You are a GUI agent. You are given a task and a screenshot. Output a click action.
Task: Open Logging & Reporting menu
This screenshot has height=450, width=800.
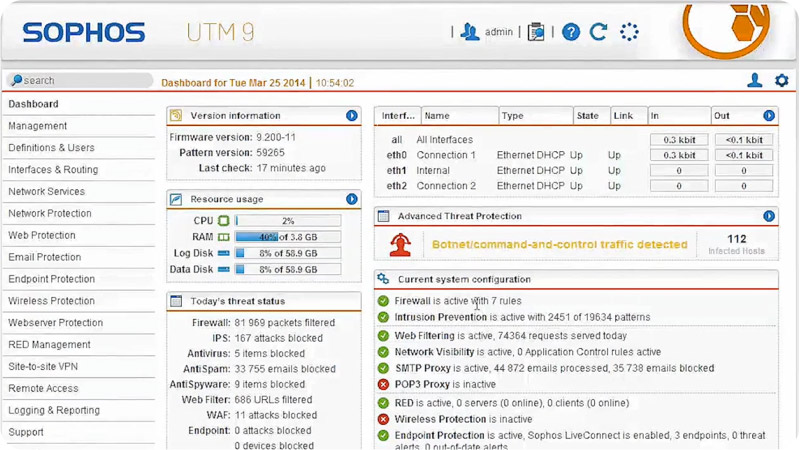pyautogui.click(x=54, y=411)
